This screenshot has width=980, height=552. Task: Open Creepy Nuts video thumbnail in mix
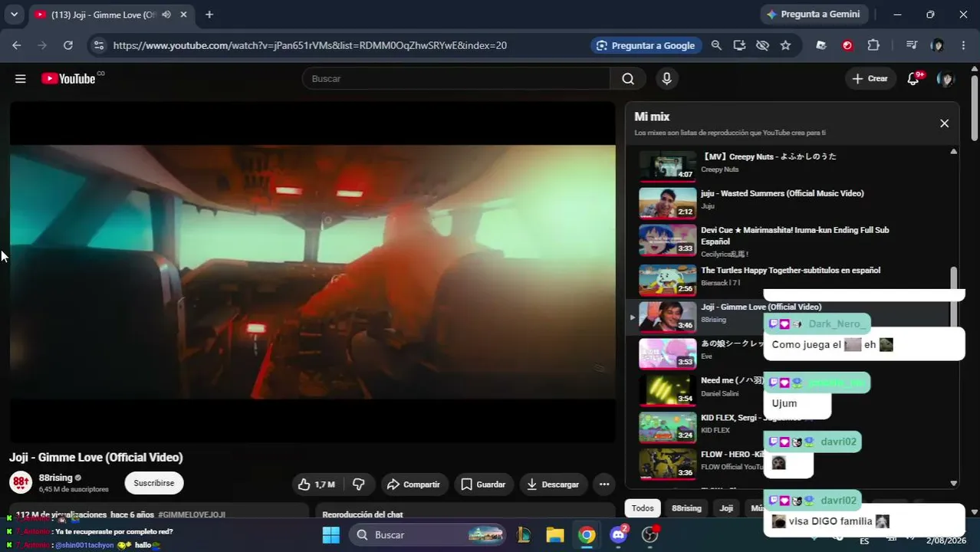[668, 165]
